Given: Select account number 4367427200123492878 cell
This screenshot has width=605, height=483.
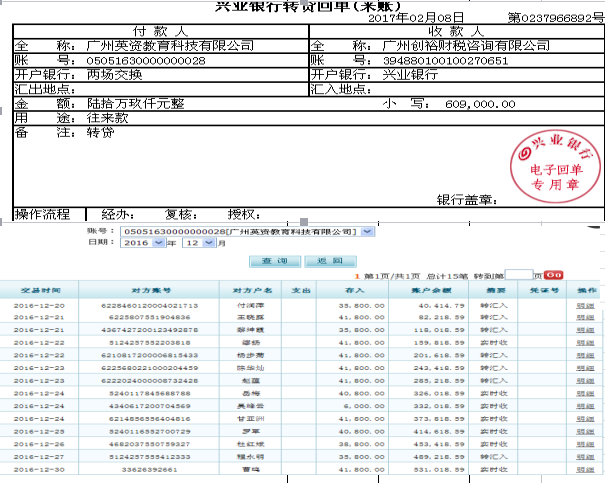Looking at the screenshot, I should click(150, 330).
